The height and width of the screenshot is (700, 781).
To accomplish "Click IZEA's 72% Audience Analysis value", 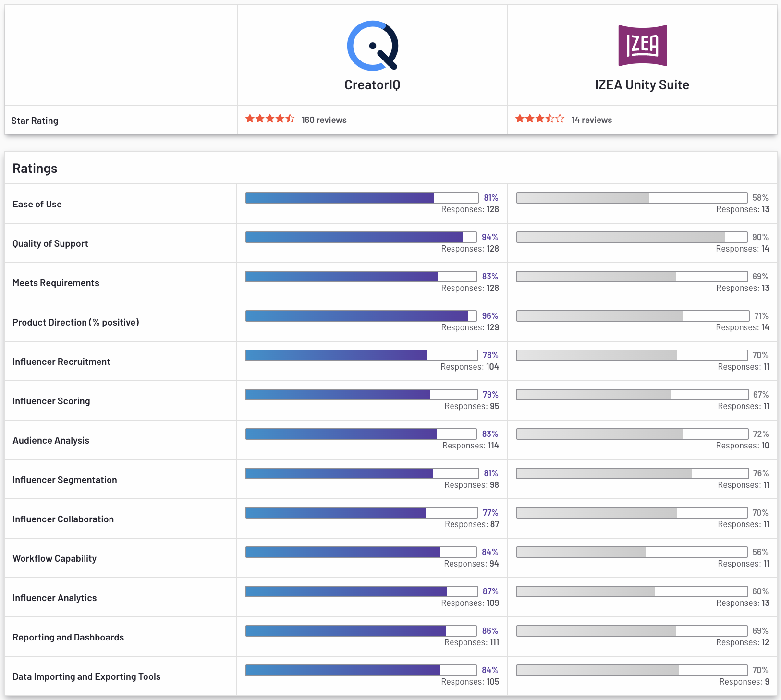I will pos(761,434).
